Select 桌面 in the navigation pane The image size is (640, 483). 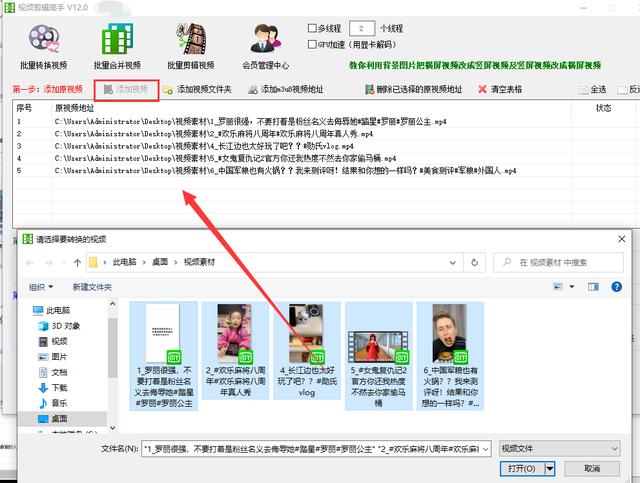click(58, 418)
